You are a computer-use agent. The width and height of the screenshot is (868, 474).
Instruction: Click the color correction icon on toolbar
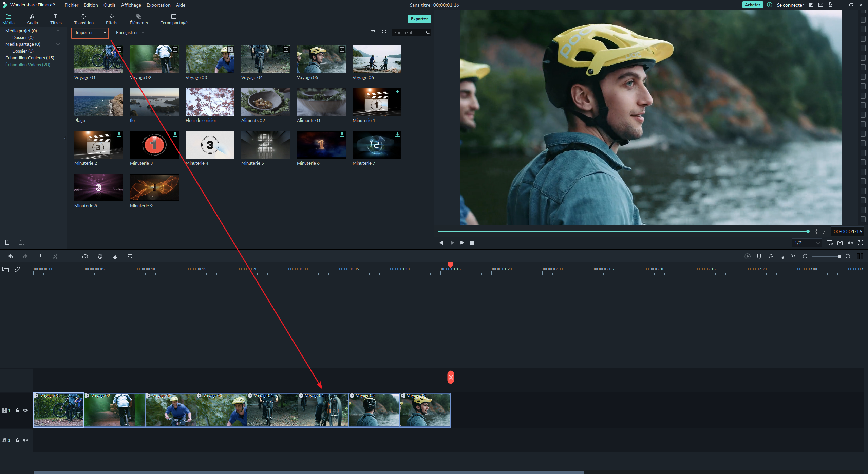100,256
